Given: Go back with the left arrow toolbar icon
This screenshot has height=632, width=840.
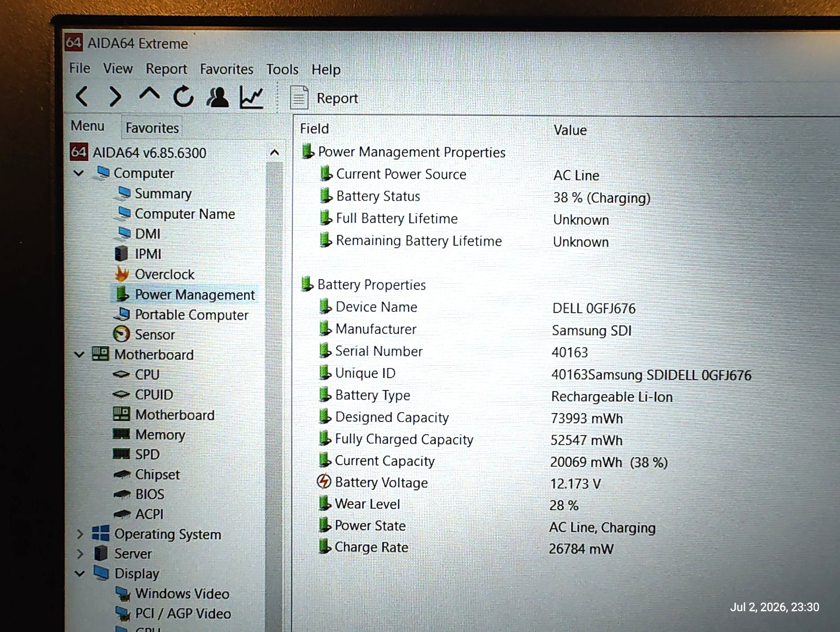Looking at the screenshot, I should click(x=82, y=97).
